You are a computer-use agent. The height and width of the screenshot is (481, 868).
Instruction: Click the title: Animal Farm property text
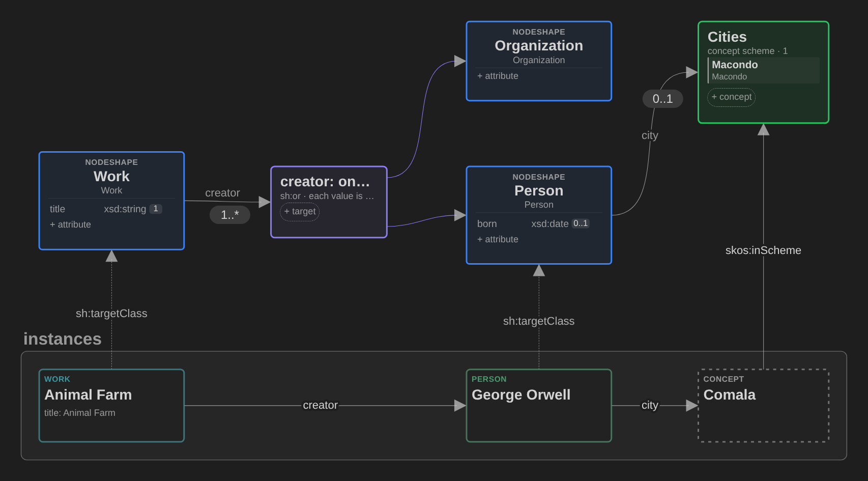point(80,413)
